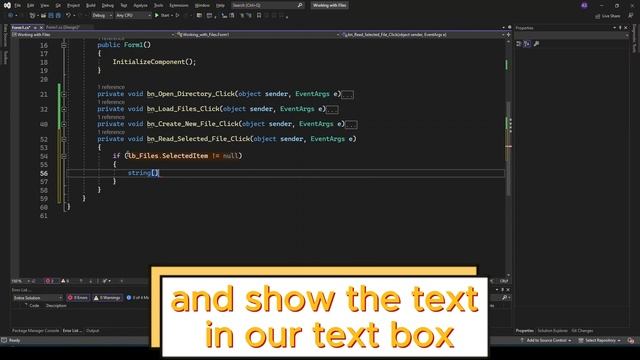
Task: Collapse the if lb_Files block
Action: tap(64, 156)
